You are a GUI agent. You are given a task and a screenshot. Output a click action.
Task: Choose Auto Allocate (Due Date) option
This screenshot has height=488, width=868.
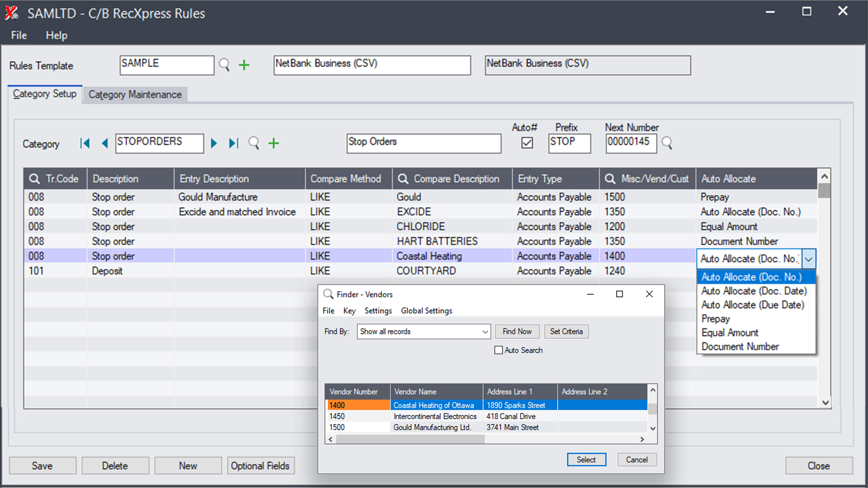pyautogui.click(x=756, y=305)
